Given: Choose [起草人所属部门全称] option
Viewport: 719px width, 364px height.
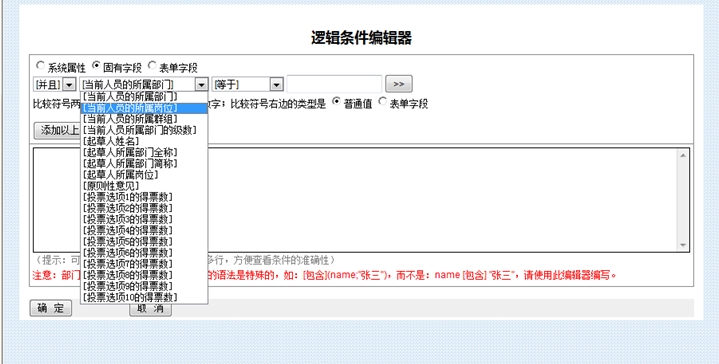Looking at the screenshot, I should tap(144, 152).
